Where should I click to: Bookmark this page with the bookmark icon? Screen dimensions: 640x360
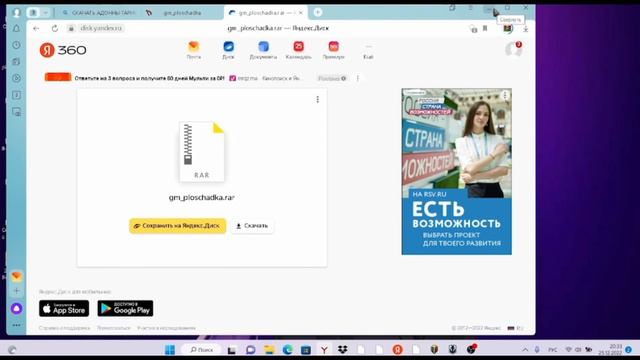click(485, 28)
